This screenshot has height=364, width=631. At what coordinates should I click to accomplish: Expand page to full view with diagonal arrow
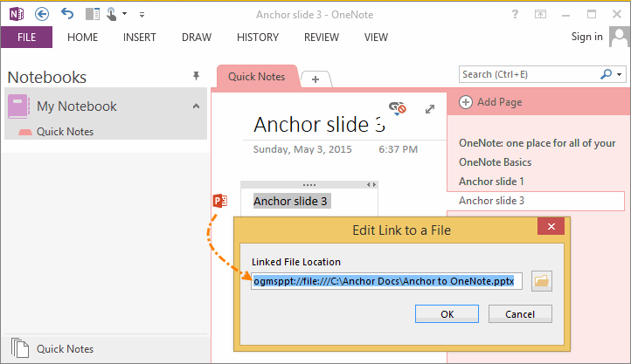(430, 109)
